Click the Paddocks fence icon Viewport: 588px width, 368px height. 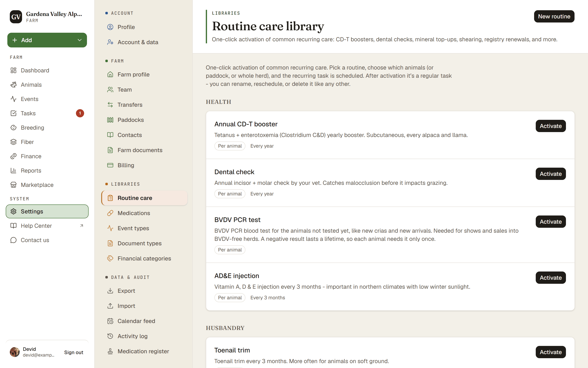coord(110,120)
